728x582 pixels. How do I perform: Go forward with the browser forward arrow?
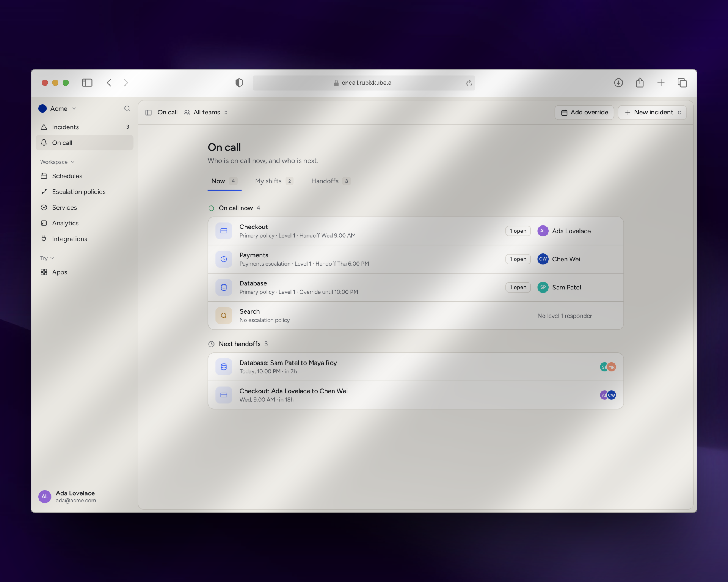[126, 83]
